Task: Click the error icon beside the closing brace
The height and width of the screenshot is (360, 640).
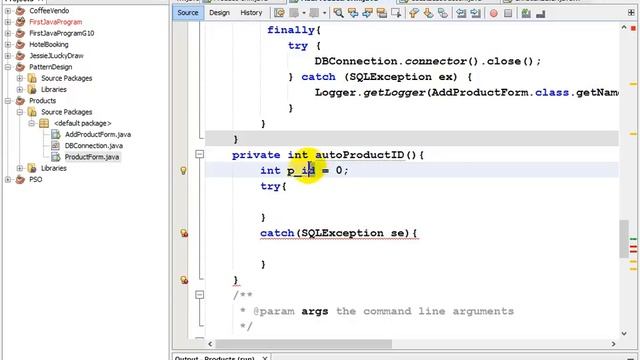Action: click(x=184, y=280)
